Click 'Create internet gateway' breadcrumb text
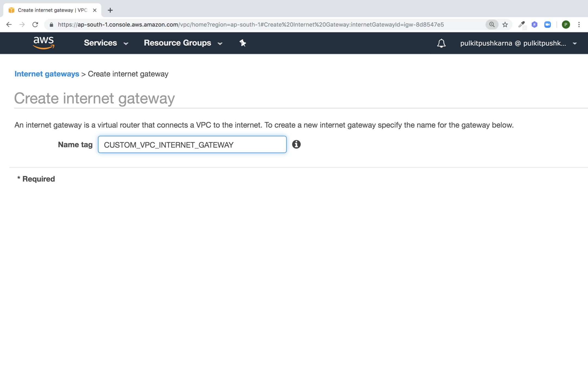 click(128, 74)
